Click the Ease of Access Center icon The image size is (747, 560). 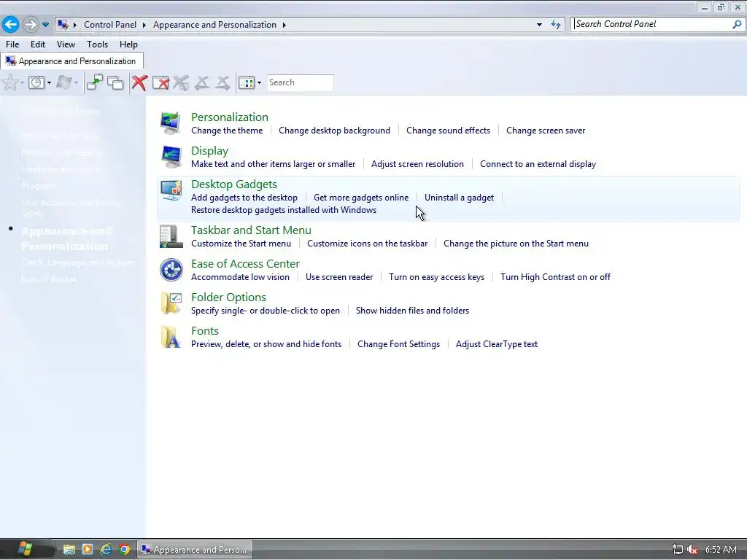(x=171, y=270)
